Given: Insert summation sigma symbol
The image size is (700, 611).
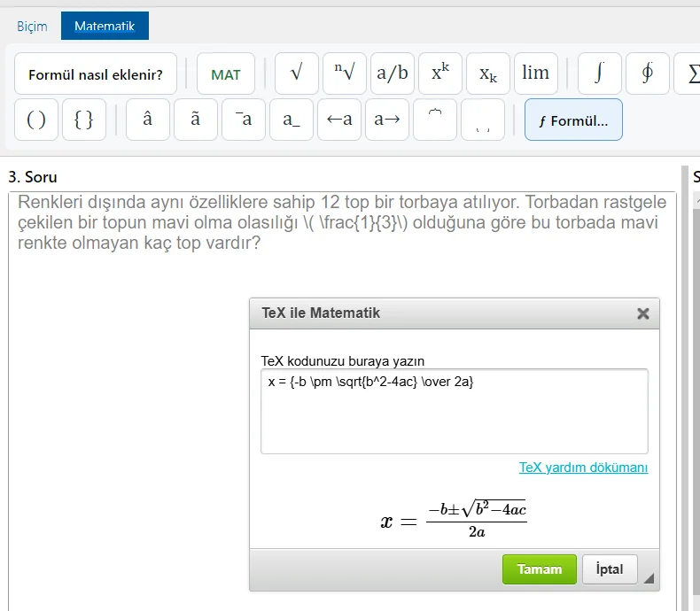Looking at the screenshot, I should point(688,73).
